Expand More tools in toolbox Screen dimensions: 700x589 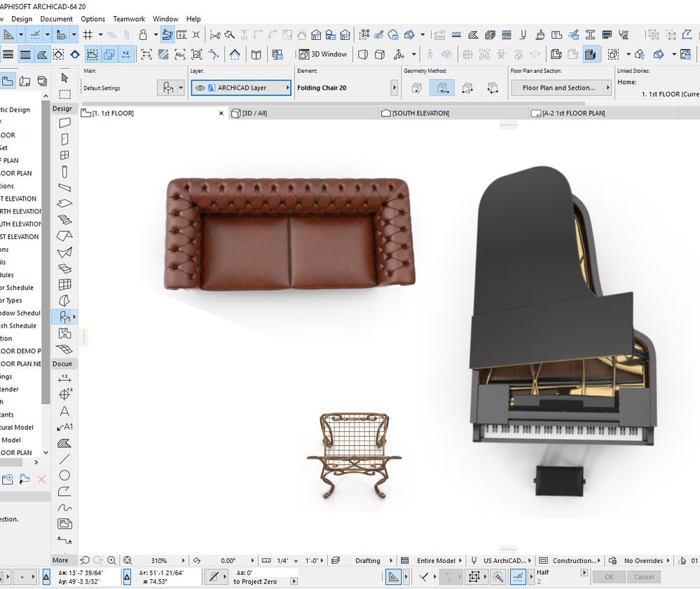point(60,560)
